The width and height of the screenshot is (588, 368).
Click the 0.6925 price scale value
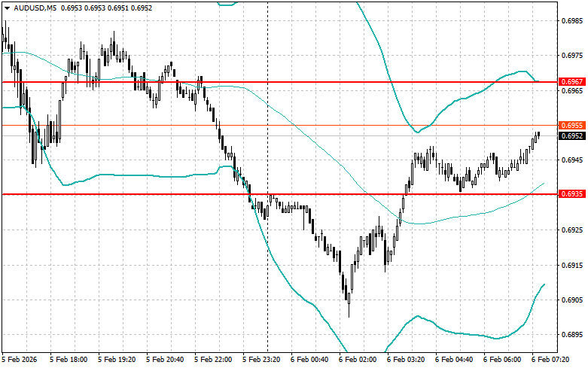click(572, 230)
